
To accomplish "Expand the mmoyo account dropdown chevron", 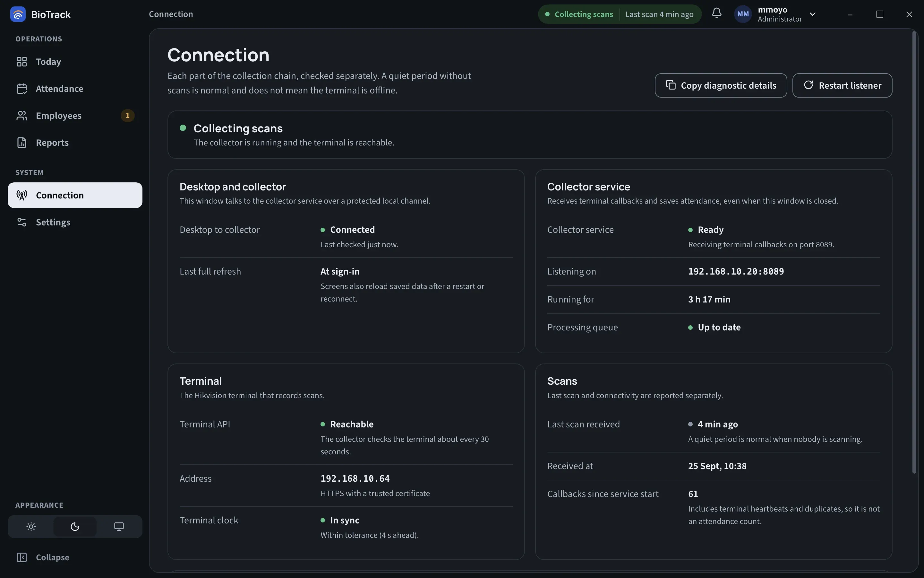I will point(812,14).
